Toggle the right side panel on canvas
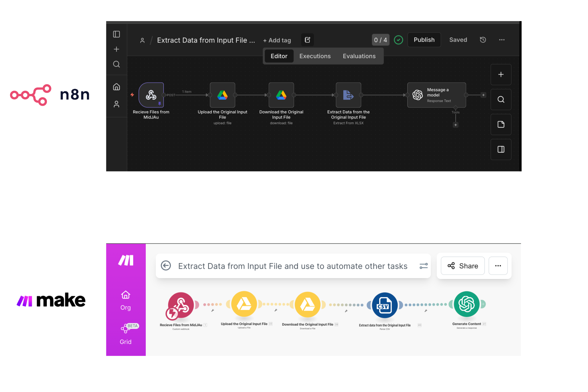 pyautogui.click(x=501, y=149)
